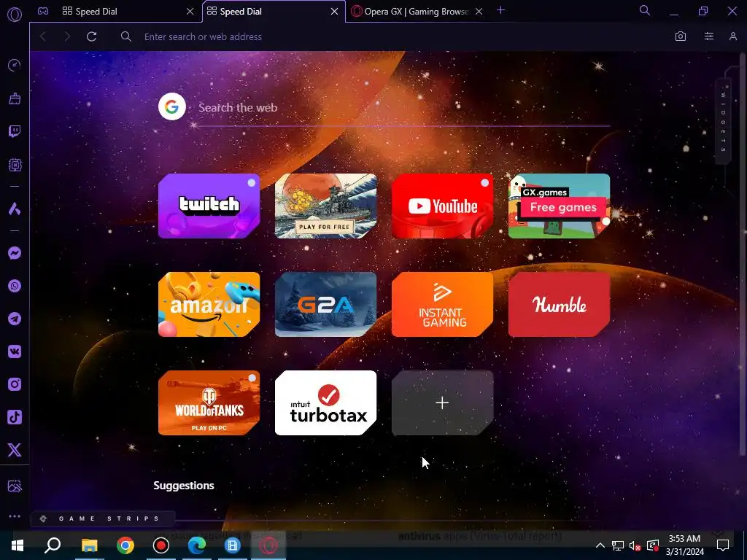The width and height of the screenshot is (747, 560).
Task: Open Microsoft Edge from taskbar
Action: click(196, 545)
